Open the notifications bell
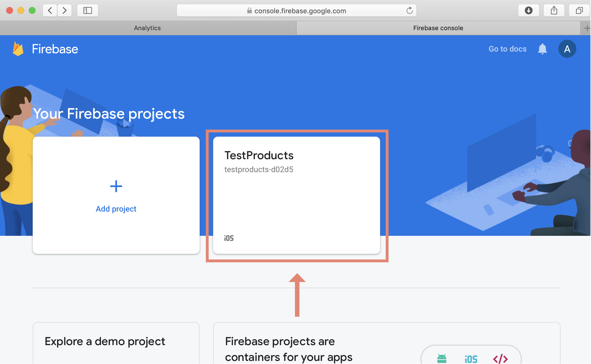The width and height of the screenshot is (591, 364). 542,49
